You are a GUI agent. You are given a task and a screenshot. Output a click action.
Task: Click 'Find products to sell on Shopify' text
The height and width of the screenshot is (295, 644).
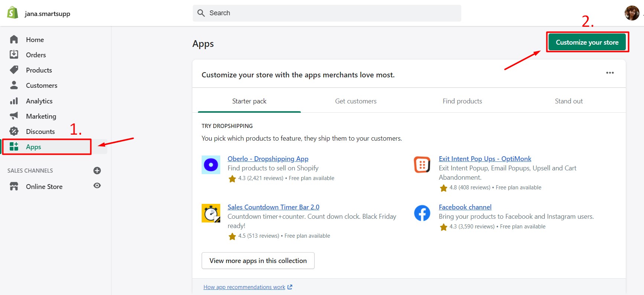273,168
